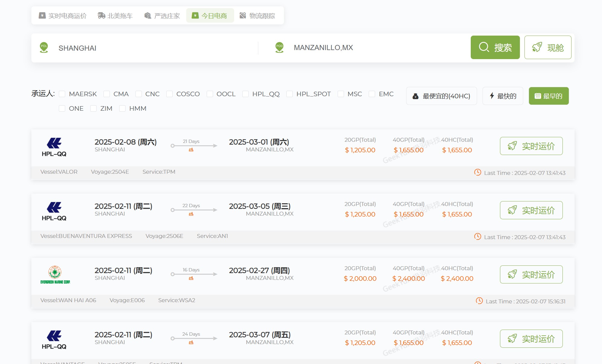The width and height of the screenshot is (602, 364).
Task: Toggle the ZIM carrier checkbox
Action: (94, 109)
